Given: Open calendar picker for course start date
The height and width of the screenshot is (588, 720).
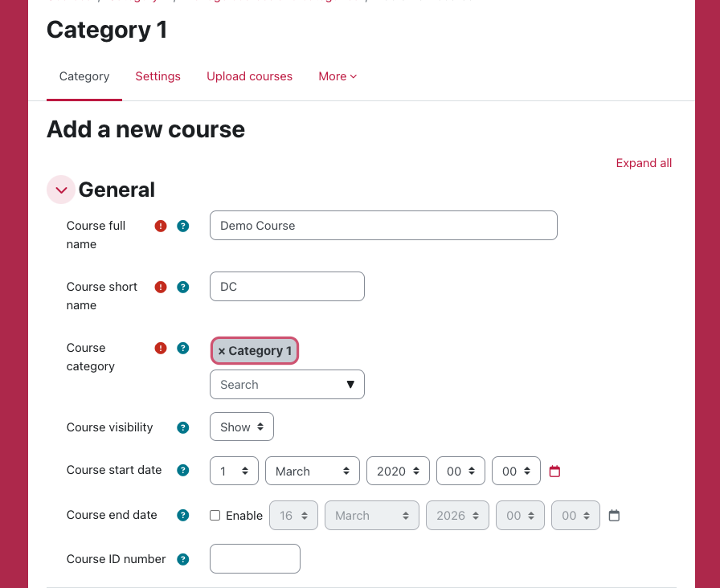Looking at the screenshot, I should 554,471.
